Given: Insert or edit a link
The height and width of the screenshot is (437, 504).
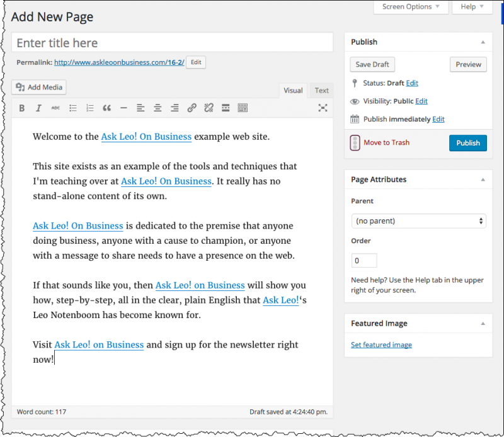Looking at the screenshot, I should click(192, 108).
